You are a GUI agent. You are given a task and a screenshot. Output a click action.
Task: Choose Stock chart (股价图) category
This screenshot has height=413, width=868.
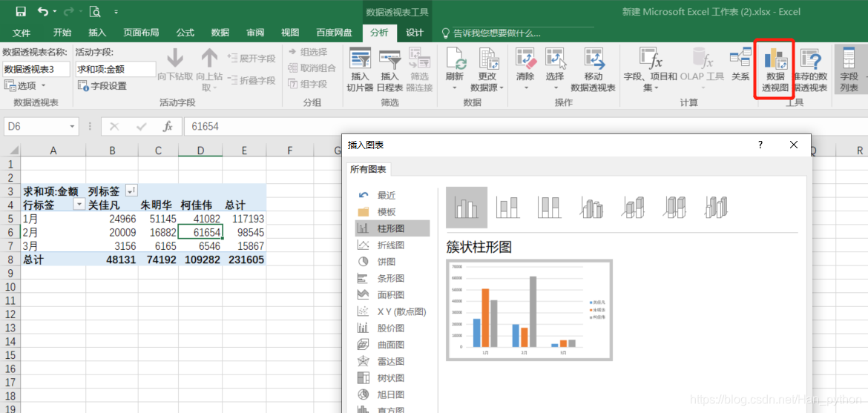click(x=392, y=328)
